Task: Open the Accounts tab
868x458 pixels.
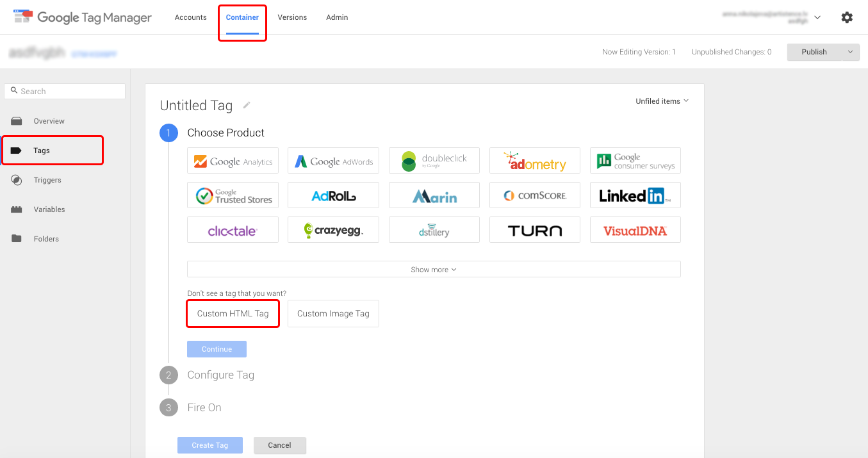Action: click(x=191, y=17)
